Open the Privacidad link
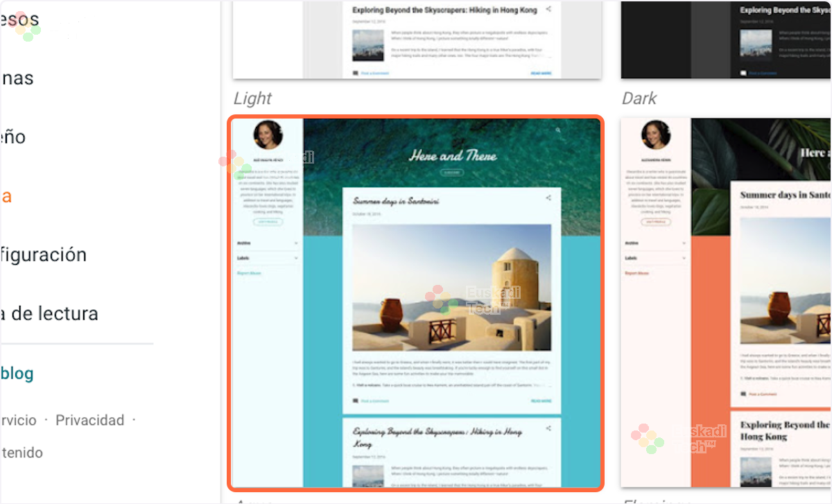 90,420
